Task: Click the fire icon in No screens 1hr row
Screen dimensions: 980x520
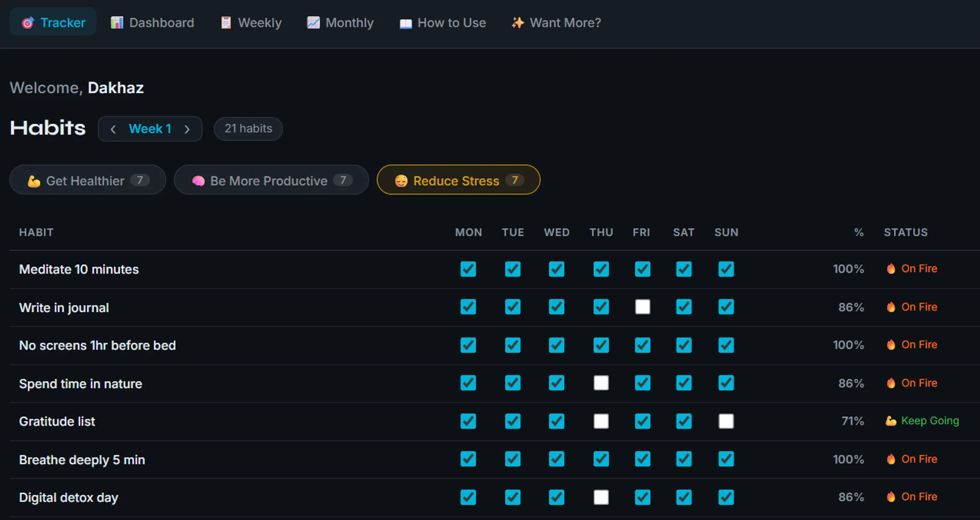Action: pyautogui.click(x=891, y=345)
